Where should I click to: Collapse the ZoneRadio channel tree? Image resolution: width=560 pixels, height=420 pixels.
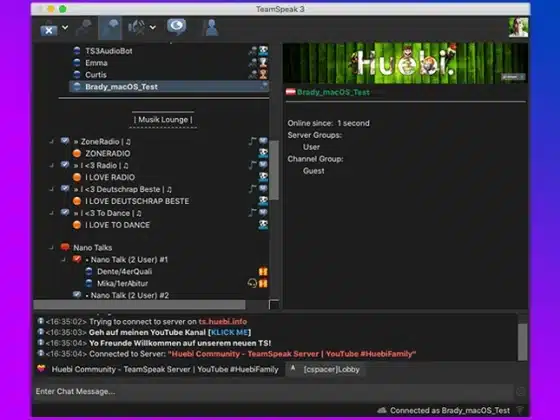tap(52, 142)
